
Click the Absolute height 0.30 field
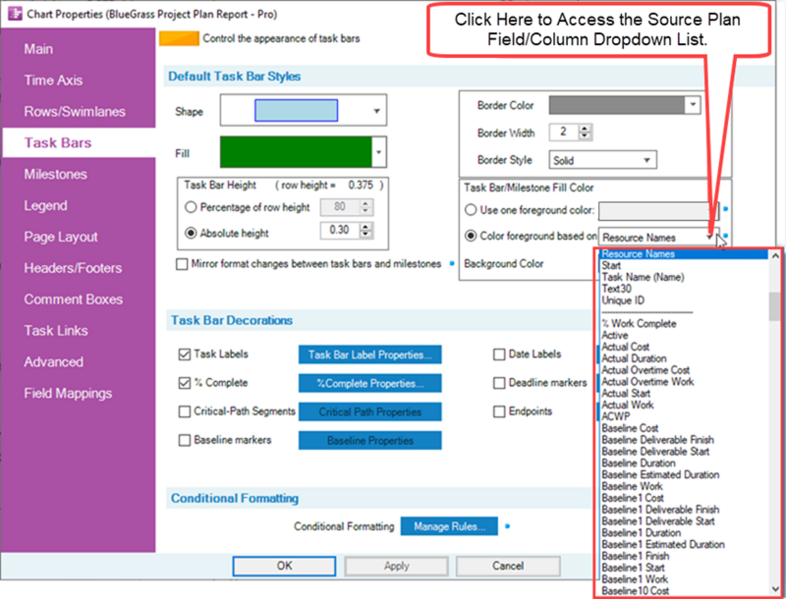(340, 230)
